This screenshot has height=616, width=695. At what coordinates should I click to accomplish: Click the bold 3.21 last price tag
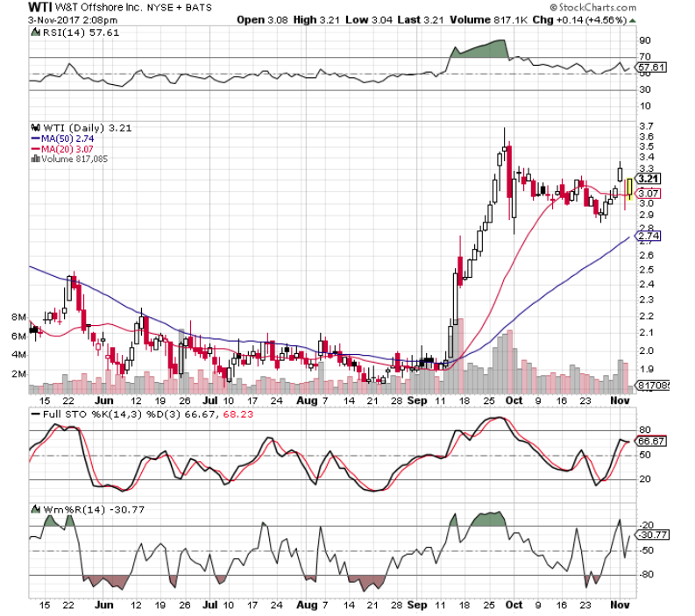[x=647, y=177]
